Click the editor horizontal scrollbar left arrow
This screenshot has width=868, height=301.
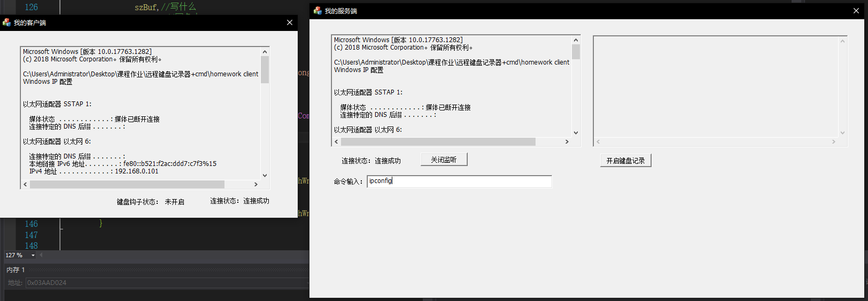tap(41, 255)
